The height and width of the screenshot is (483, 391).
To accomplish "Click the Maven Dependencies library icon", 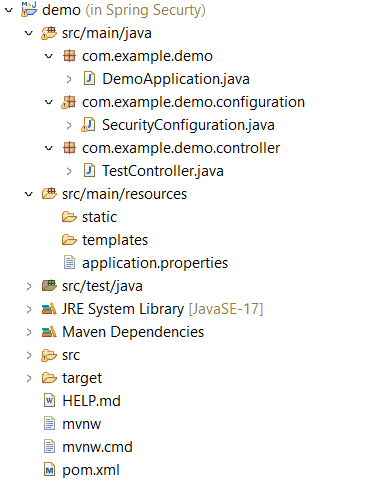I will point(49,332).
